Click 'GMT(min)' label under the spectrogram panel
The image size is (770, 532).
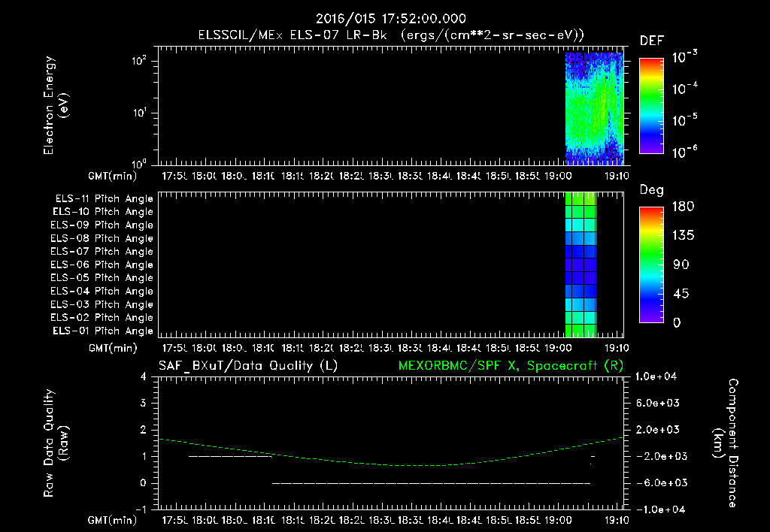pos(113,176)
